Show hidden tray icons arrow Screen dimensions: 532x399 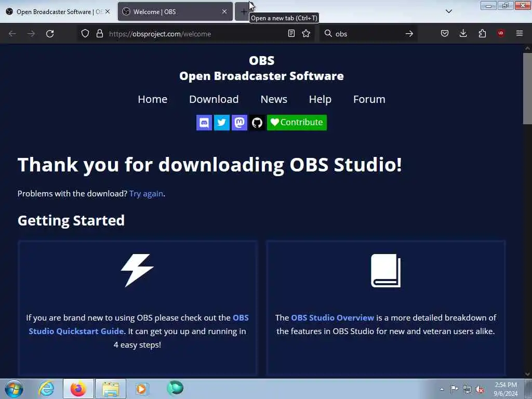[x=442, y=390]
